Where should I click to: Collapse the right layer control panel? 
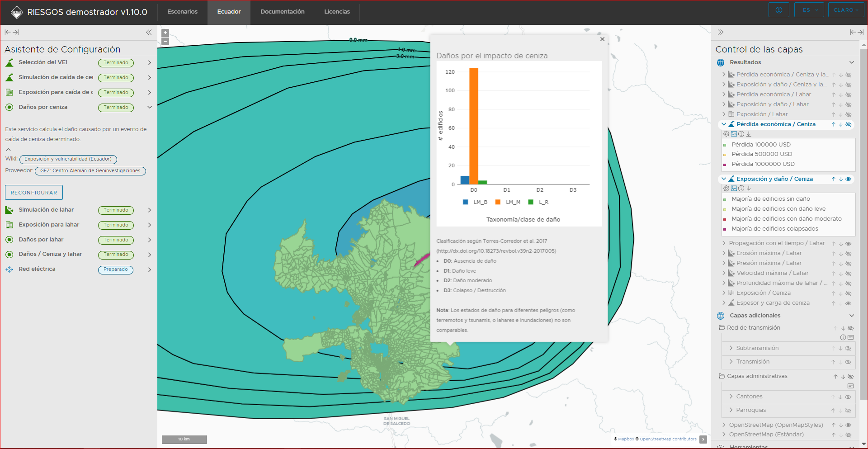click(x=721, y=32)
